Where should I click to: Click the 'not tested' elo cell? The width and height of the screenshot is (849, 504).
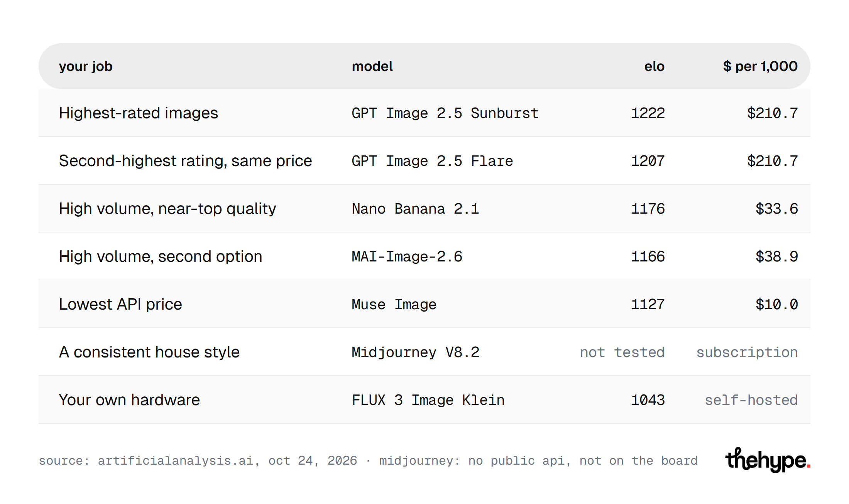tap(622, 352)
